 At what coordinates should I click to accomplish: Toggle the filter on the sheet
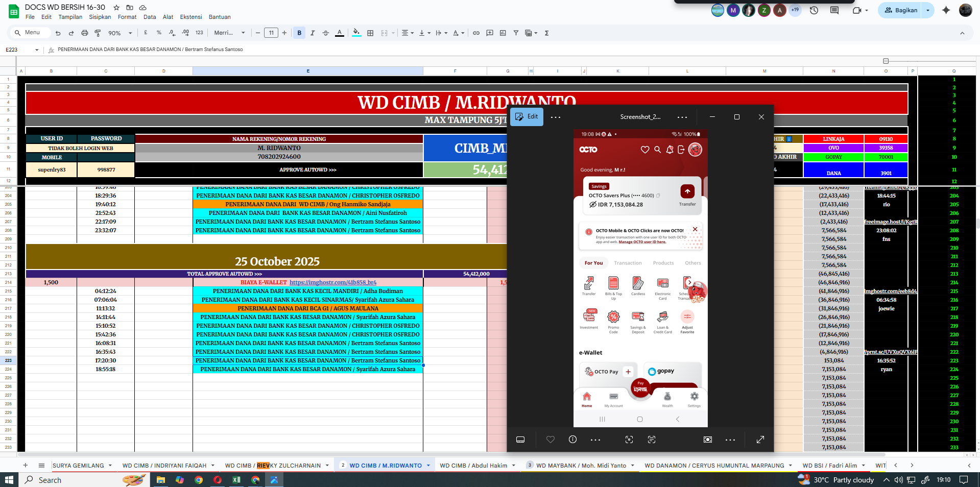(x=516, y=33)
